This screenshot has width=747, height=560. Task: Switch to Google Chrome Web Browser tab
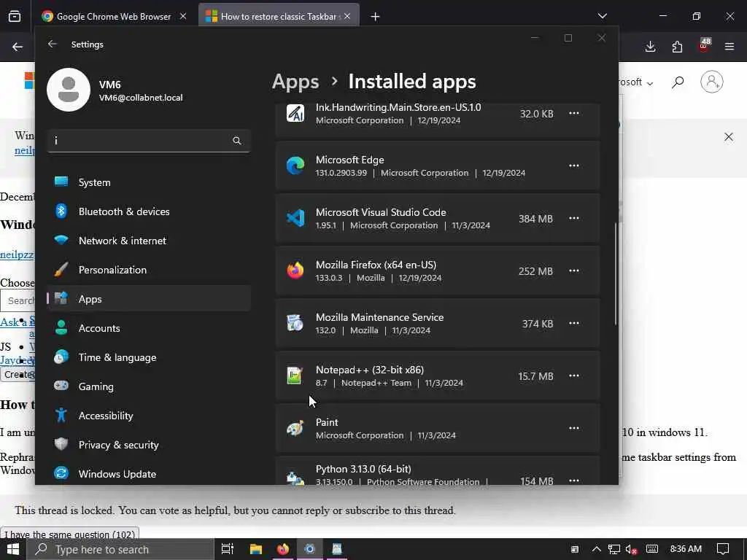tap(113, 17)
